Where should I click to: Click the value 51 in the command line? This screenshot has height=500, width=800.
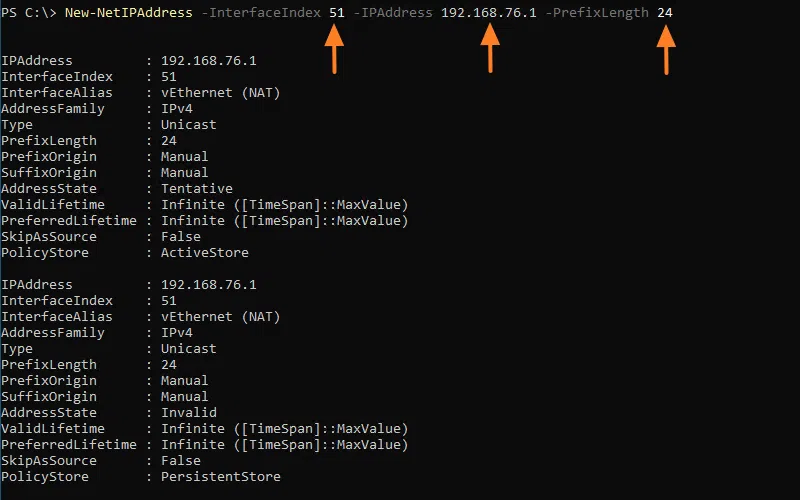tap(337, 12)
